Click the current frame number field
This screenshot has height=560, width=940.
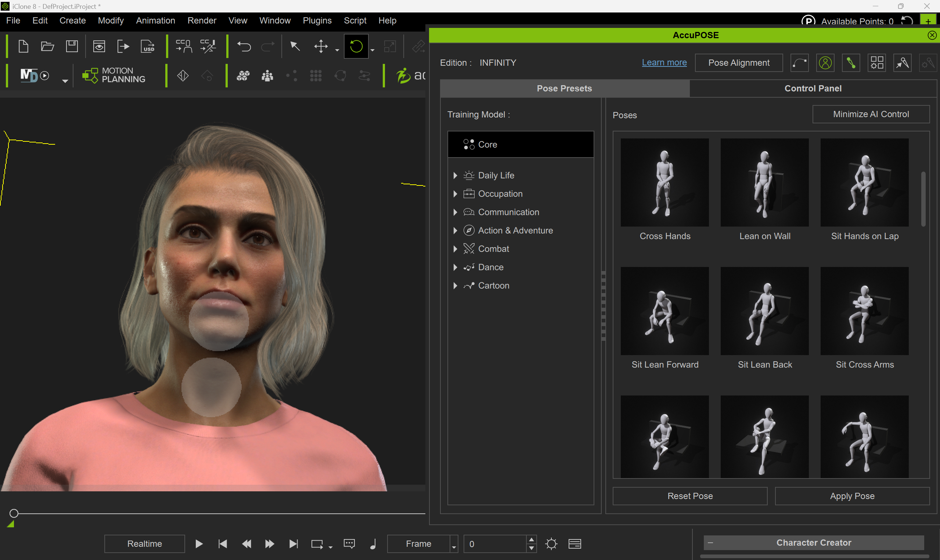pos(495,544)
